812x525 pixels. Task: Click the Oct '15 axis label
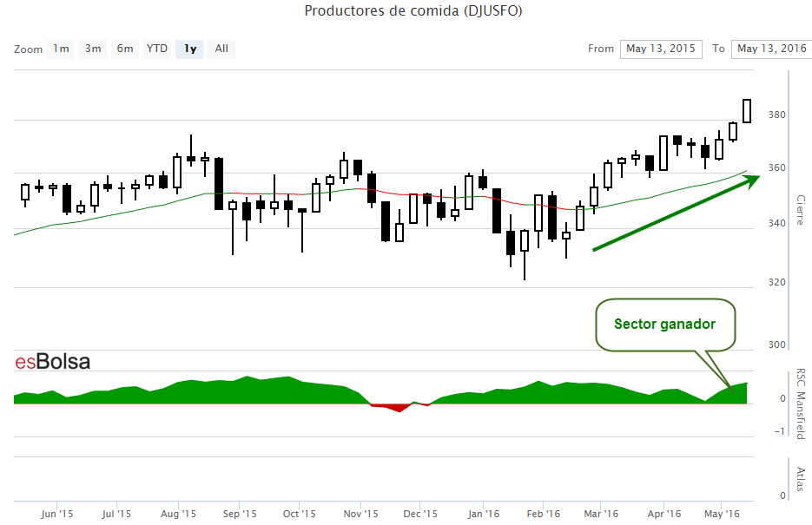[x=300, y=514]
